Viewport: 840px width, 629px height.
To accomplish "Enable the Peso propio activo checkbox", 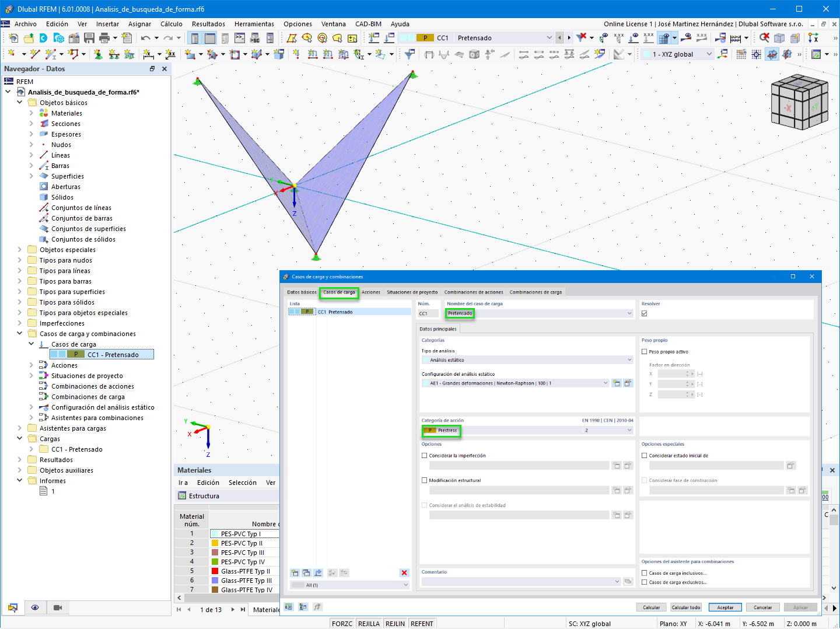I will [645, 352].
